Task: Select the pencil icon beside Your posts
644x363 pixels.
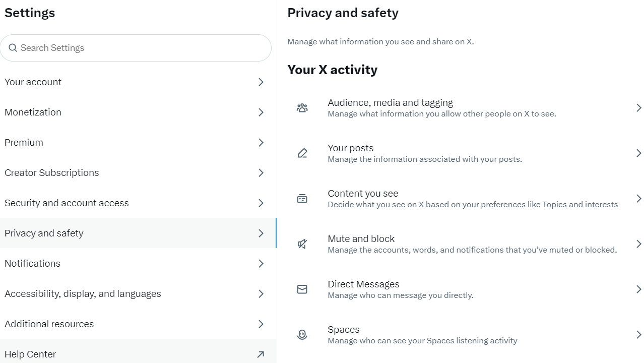Action: [302, 153]
